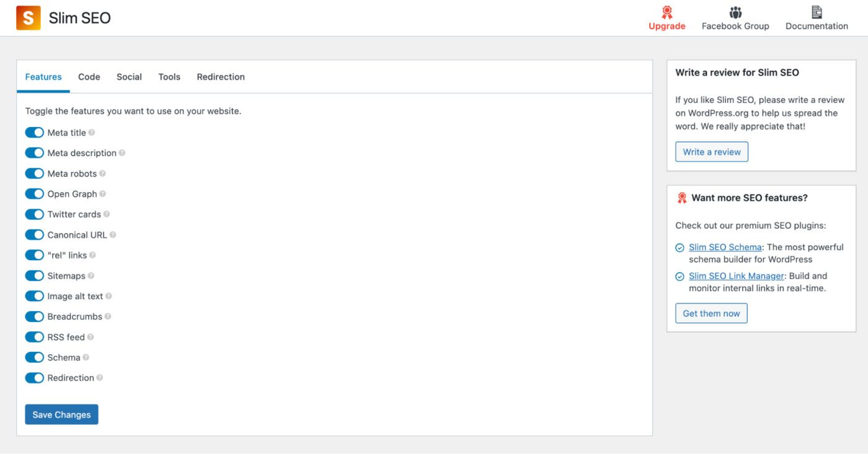The width and height of the screenshot is (868, 454).
Task: Toggle the RSS feed switch
Action: point(35,337)
